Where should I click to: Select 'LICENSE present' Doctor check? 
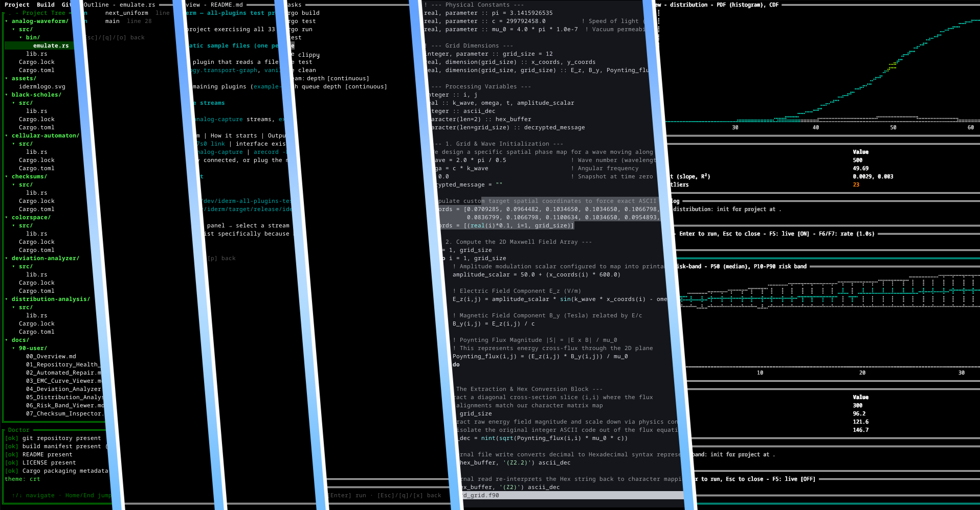coord(40,462)
